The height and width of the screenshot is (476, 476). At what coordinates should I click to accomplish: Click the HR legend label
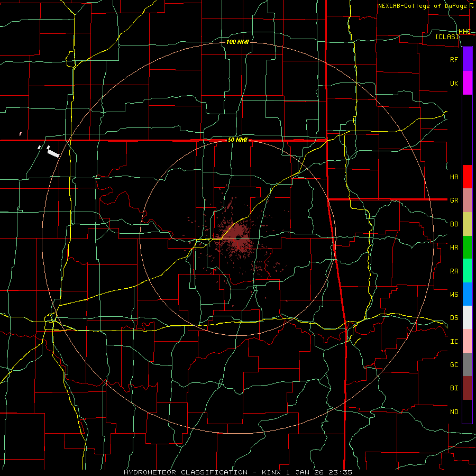(454, 248)
